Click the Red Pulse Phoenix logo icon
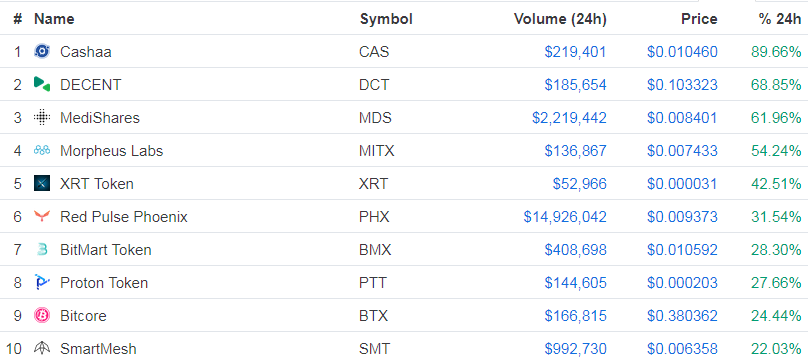 [42, 216]
